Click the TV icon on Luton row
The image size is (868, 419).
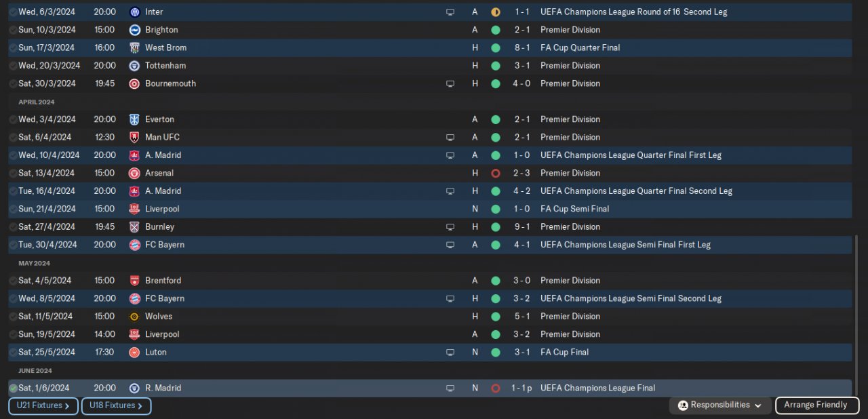[450, 353]
